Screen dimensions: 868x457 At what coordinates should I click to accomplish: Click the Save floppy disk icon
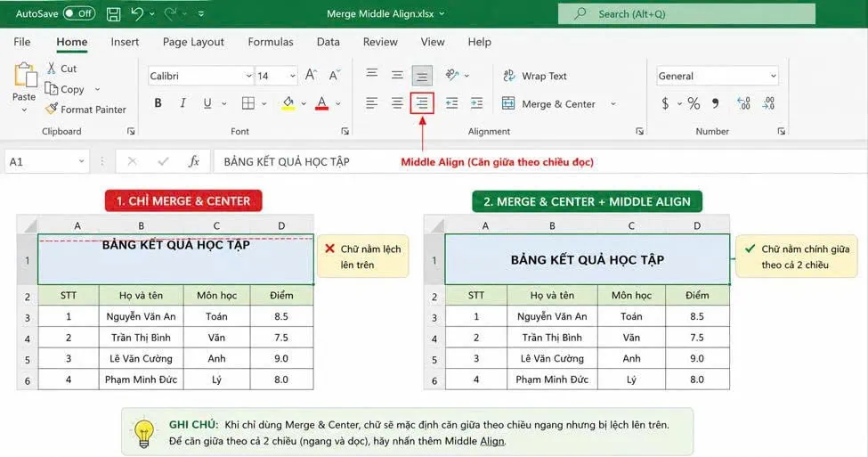point(113,14)
